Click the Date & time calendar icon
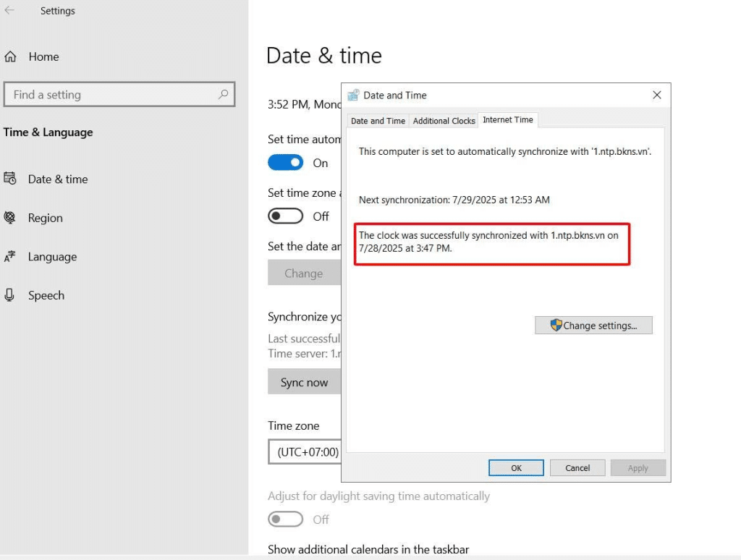 click(10, 179)
